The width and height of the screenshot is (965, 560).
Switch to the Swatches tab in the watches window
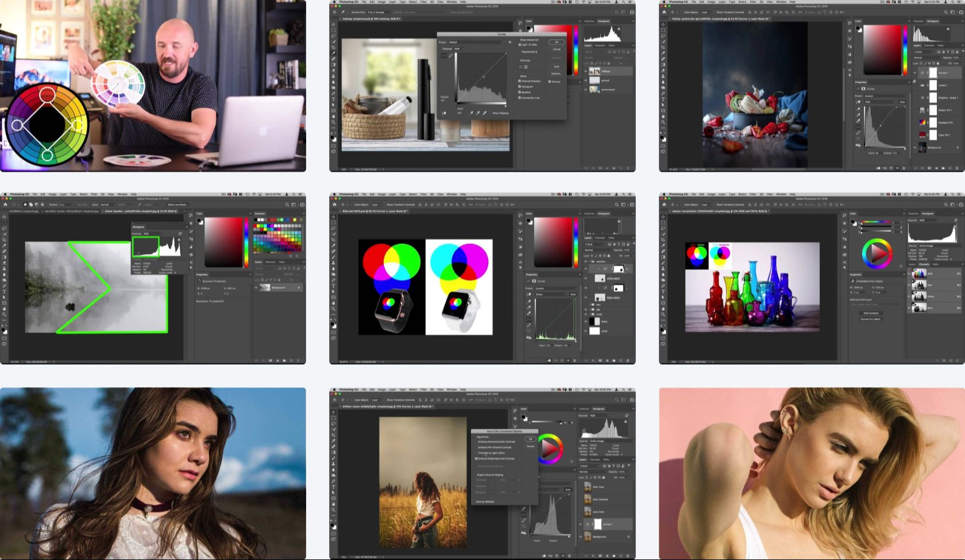pos(589,213)
